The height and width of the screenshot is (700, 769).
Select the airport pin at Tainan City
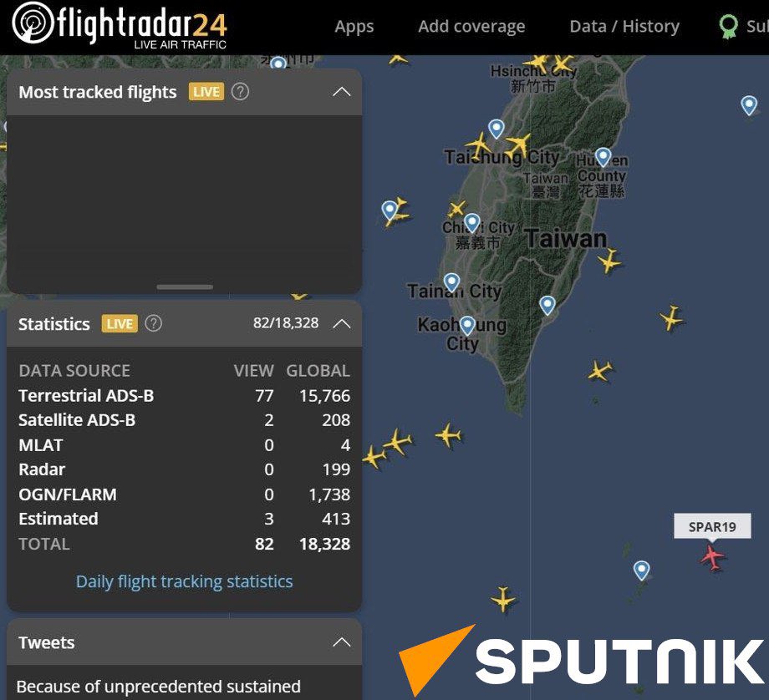click(x=451, y=282)
